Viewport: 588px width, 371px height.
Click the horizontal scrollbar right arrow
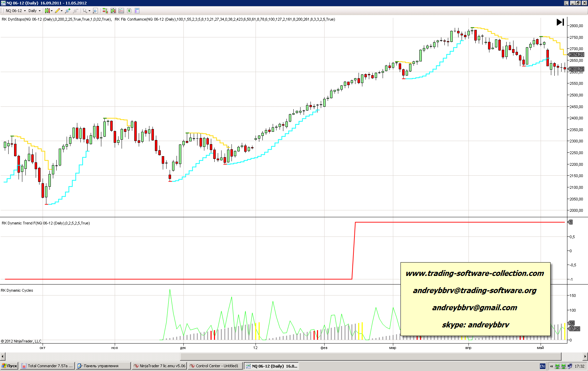[x=585, y=356]
